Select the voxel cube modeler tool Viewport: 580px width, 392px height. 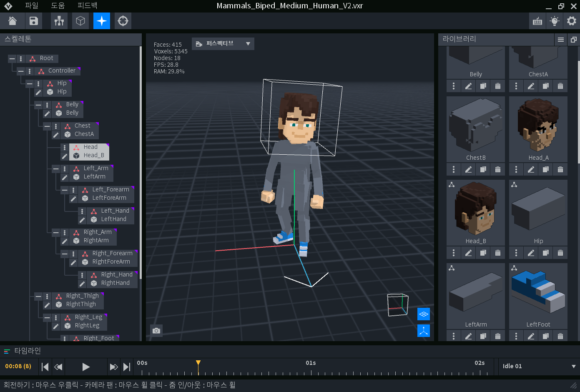[80, 21]
